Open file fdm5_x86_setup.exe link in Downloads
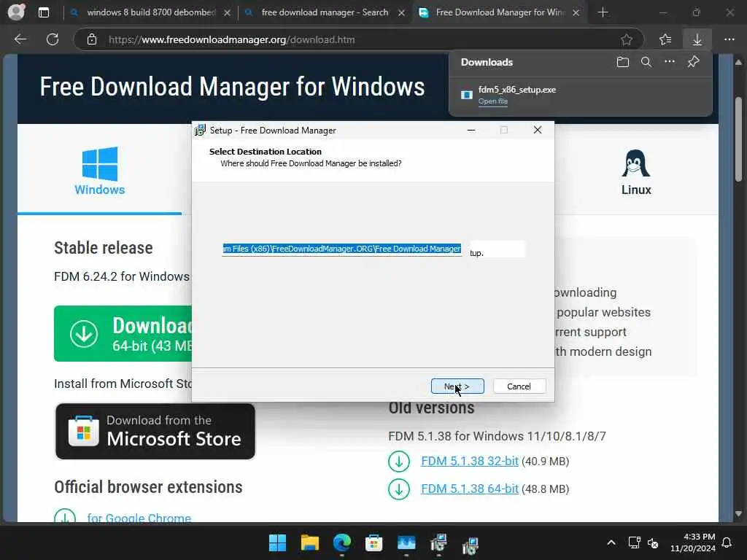Screen dimensions: 747x560 492,101
